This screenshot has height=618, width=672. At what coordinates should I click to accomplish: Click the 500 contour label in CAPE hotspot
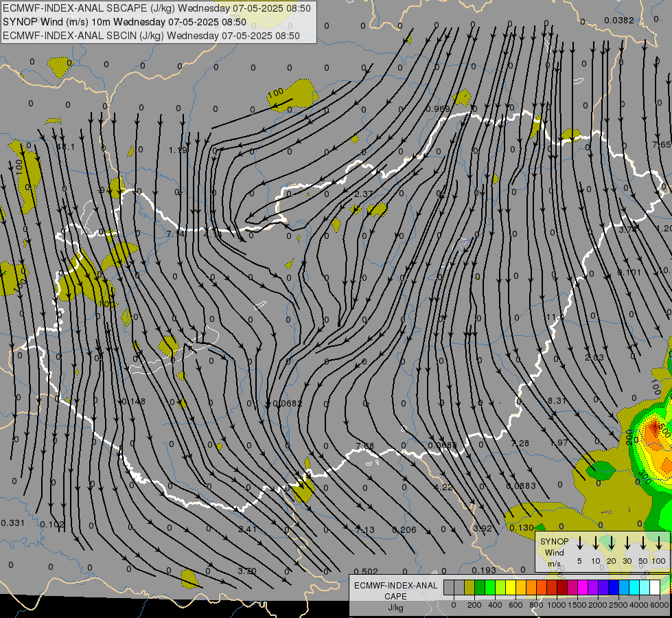click(665, 431)
